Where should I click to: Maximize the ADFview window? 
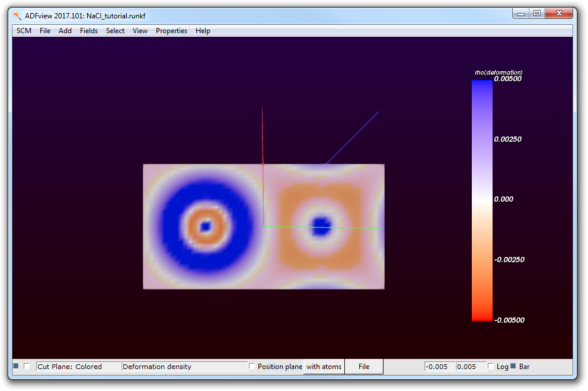pos(536,13)
